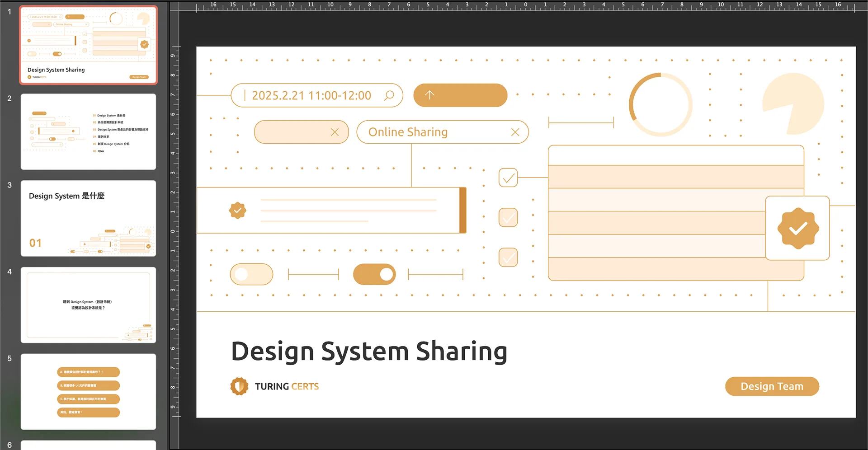The height and width of the screenshot is (450, 868).
Task: Select the large verified badge in square card
Action: click(798, 228)
